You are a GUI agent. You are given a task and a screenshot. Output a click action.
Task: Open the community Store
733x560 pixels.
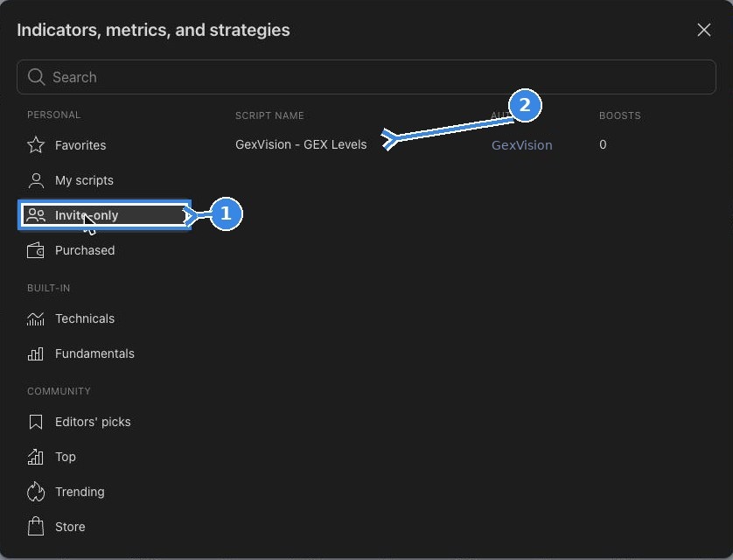(104, 527)
